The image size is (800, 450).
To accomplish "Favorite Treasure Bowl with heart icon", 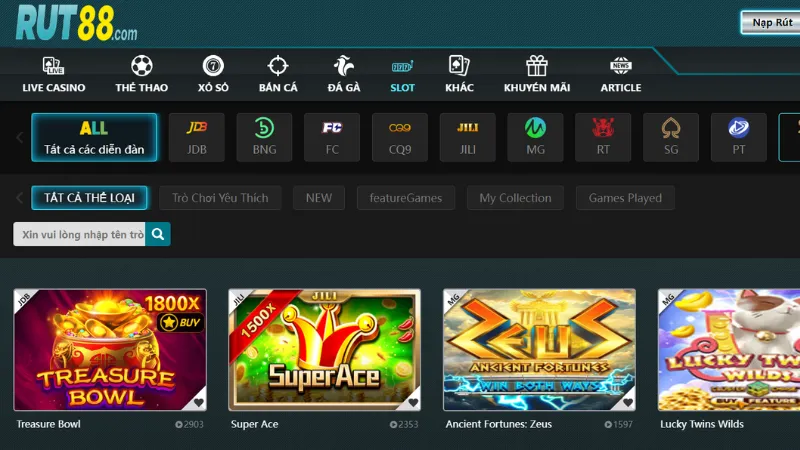I will pyautogui.click(x=198, y=403).
